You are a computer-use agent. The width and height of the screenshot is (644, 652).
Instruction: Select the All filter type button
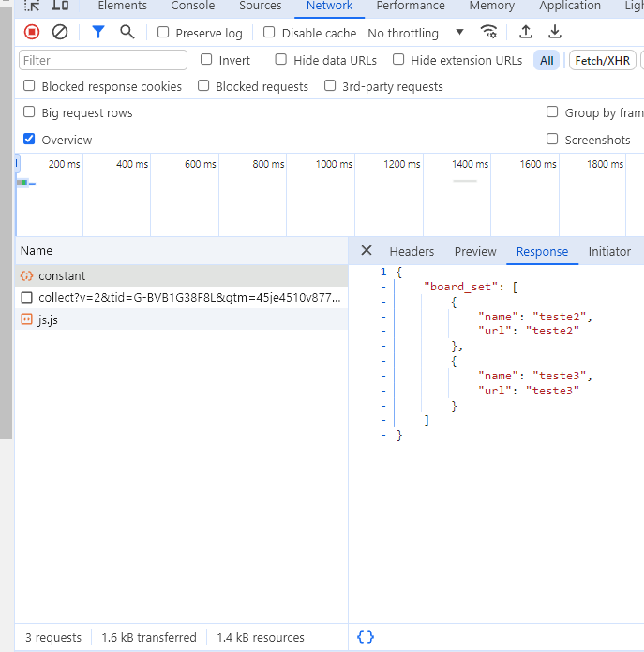pos(547,61)
